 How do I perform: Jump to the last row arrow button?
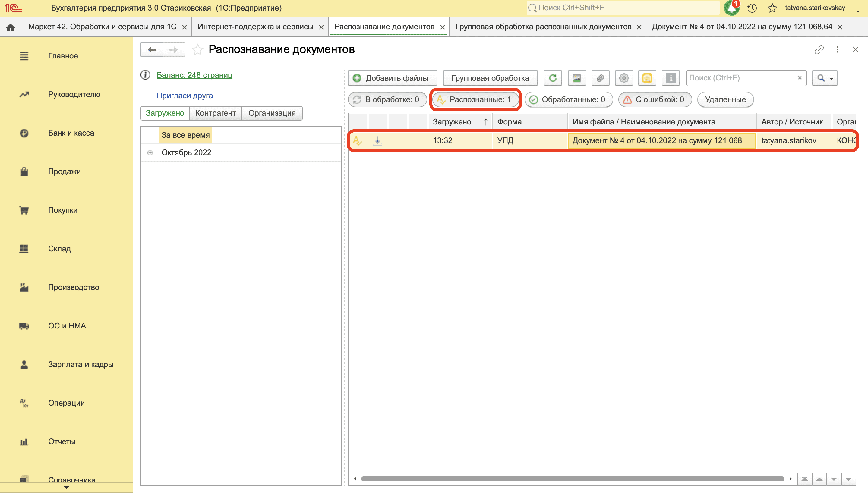coord(848,479)
